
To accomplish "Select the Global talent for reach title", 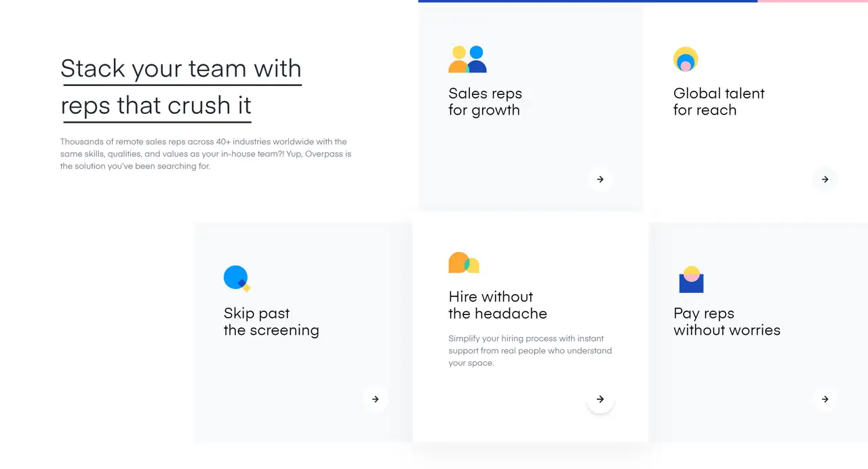I will 718,102.
